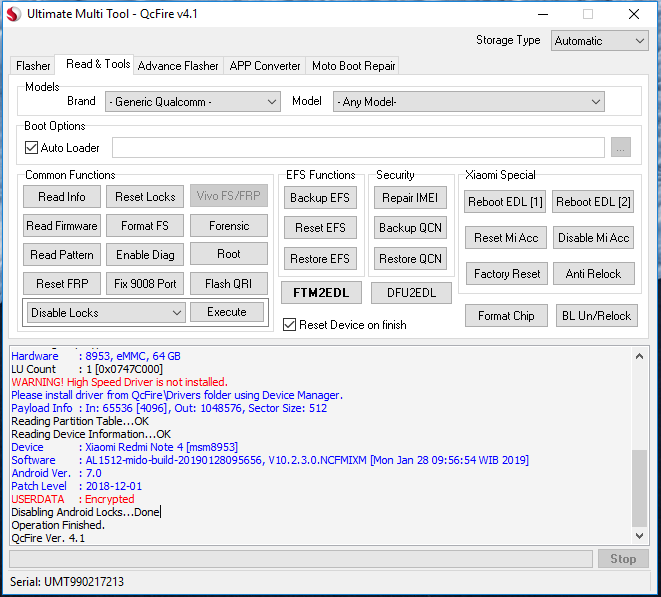Click the 'Reading Device Information...OK' log line
Viewport: 661px width, 597px height.
(91, 434)
